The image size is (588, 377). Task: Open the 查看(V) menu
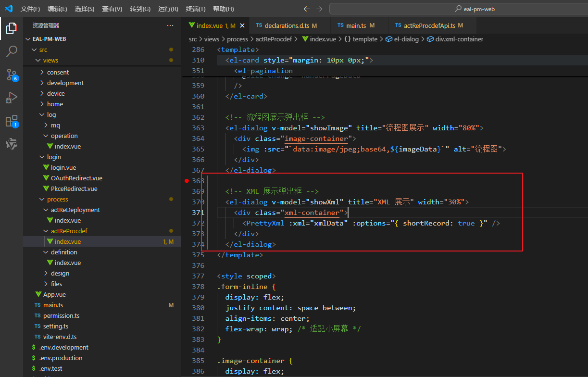(x=112, y=9)
